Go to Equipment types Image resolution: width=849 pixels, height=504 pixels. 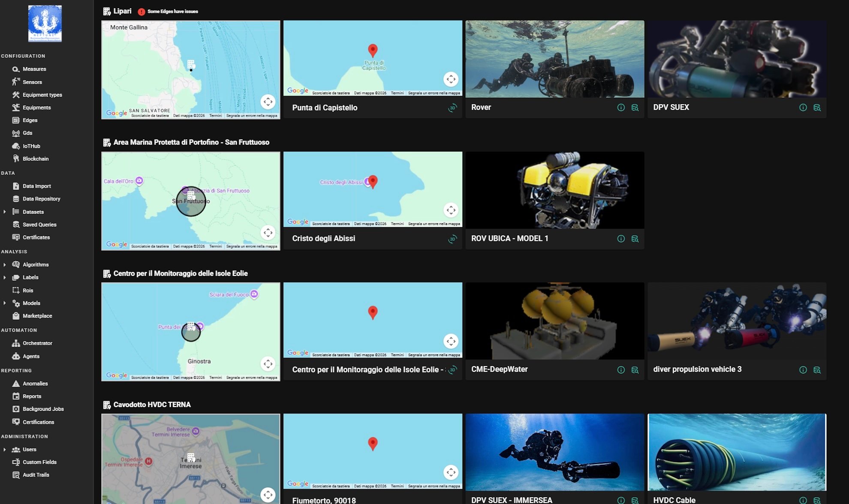pos(42,95)
